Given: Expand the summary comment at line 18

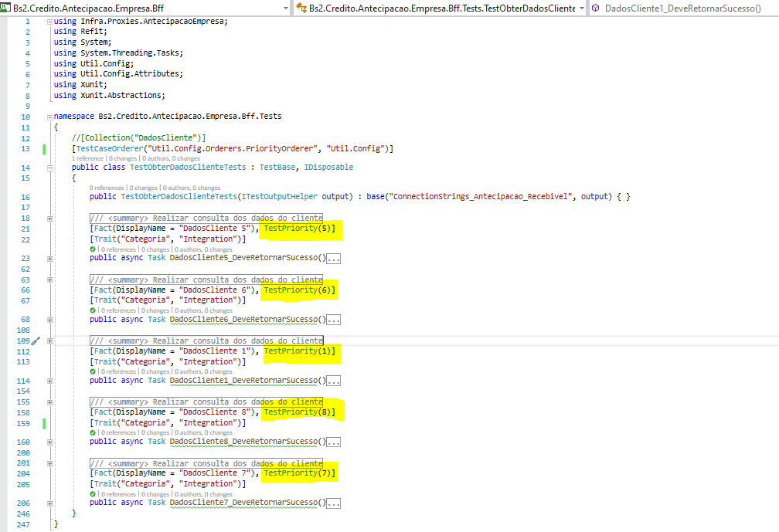Looking at the screenshot, I should click(49, 219).
